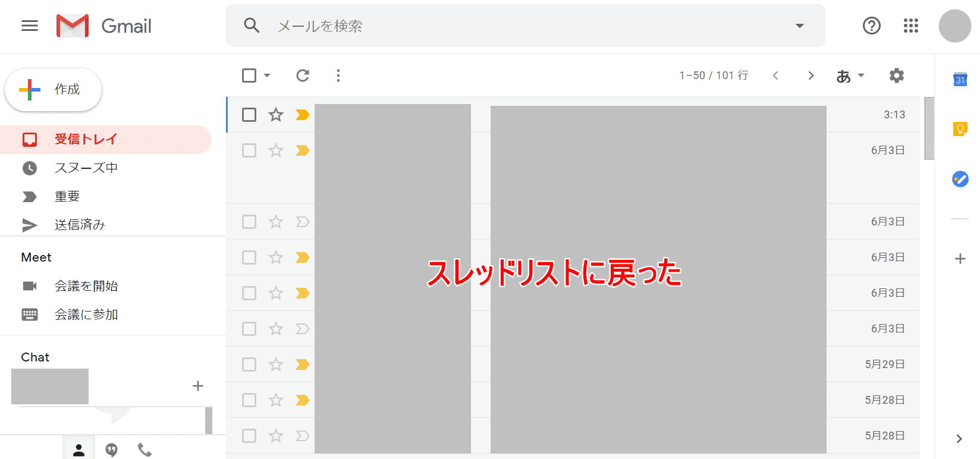980x459 pixels.
Task: Select checkbox of first 6月3日 email
Action: click(249, 150)
